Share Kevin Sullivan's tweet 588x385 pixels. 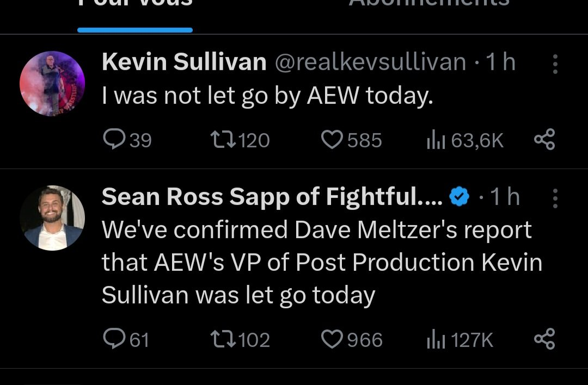[544, 140]
